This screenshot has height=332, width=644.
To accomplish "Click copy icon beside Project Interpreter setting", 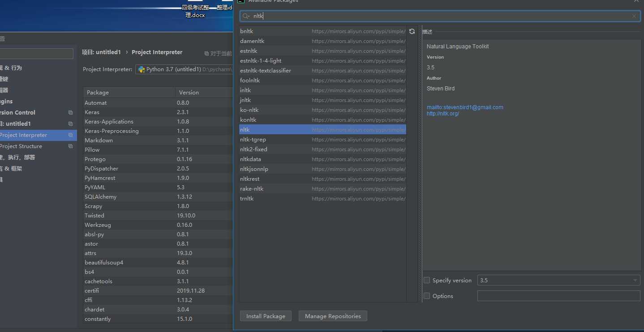I will point(70,135).
